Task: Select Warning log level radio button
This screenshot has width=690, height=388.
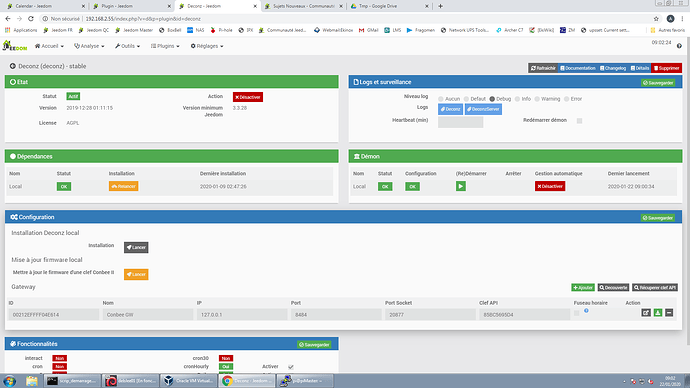Action: [x=537, y=99]
